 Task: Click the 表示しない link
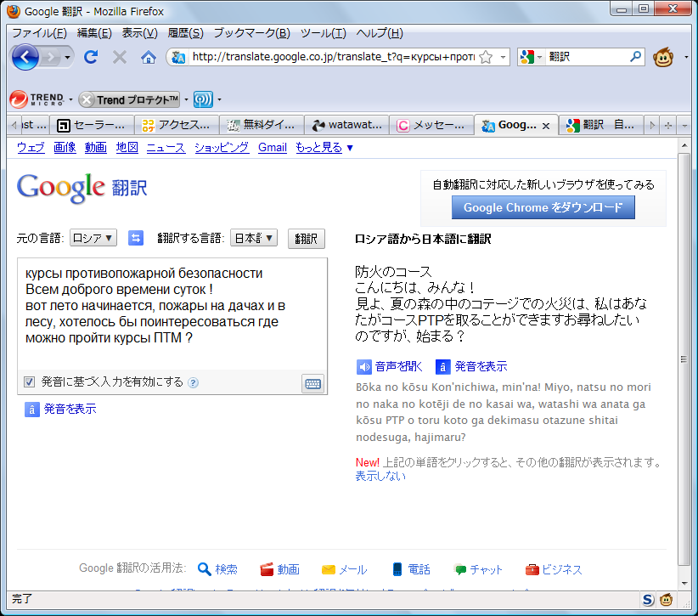pyautogui.click(x=380, y=476)
